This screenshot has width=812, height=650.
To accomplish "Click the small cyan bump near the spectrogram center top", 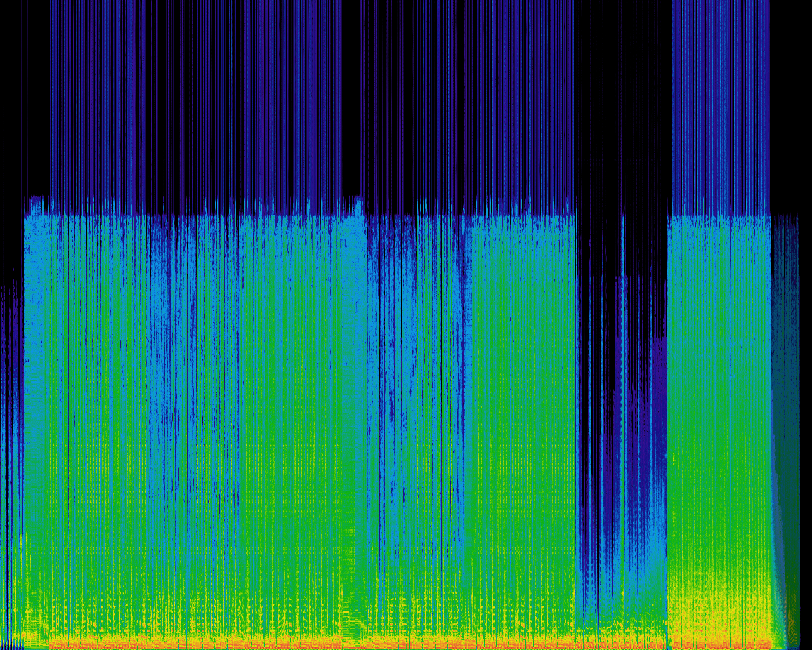I will [357, 206].
